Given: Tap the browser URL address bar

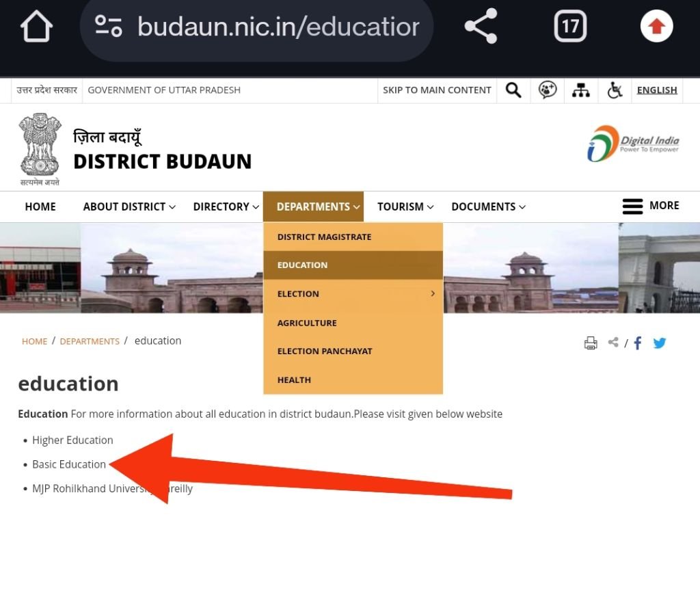Looking at the screenshot, I should pos(278,27).
